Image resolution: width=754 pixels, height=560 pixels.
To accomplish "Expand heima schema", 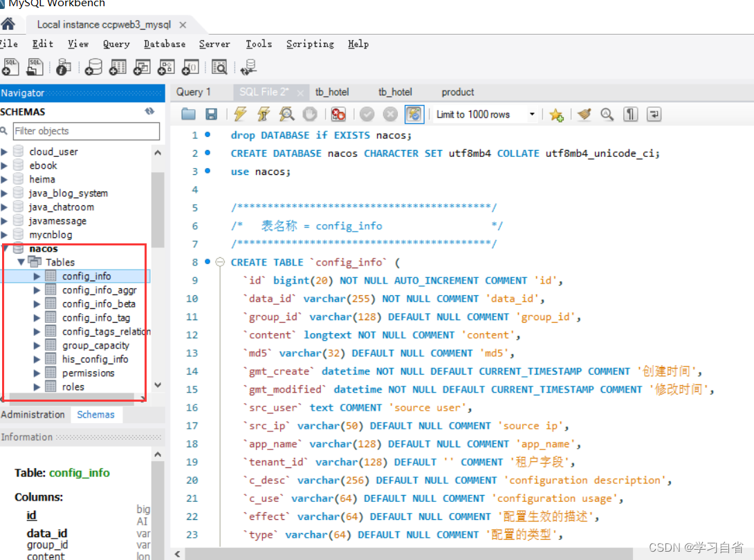I will coord(4,180).
